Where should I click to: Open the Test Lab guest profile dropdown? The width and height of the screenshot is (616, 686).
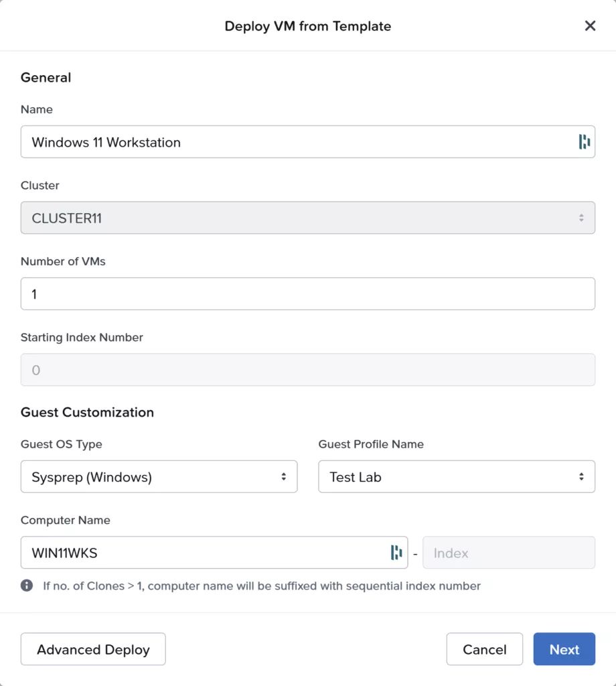pos(457,476)
